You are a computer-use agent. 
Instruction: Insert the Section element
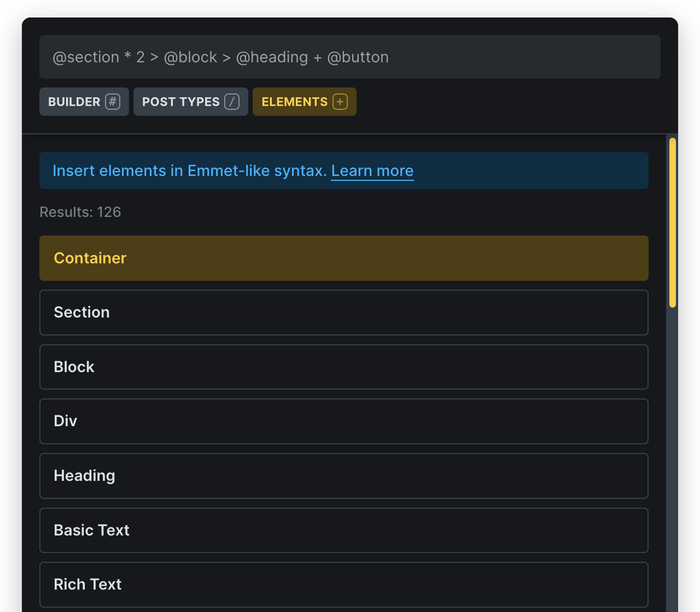[343, 313]
